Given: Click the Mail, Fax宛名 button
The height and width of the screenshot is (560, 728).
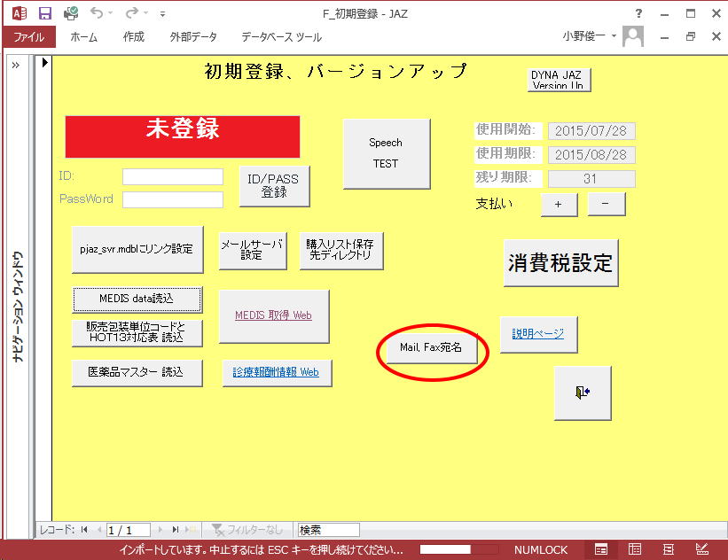Looking at the screenshot, I should 431,347.
